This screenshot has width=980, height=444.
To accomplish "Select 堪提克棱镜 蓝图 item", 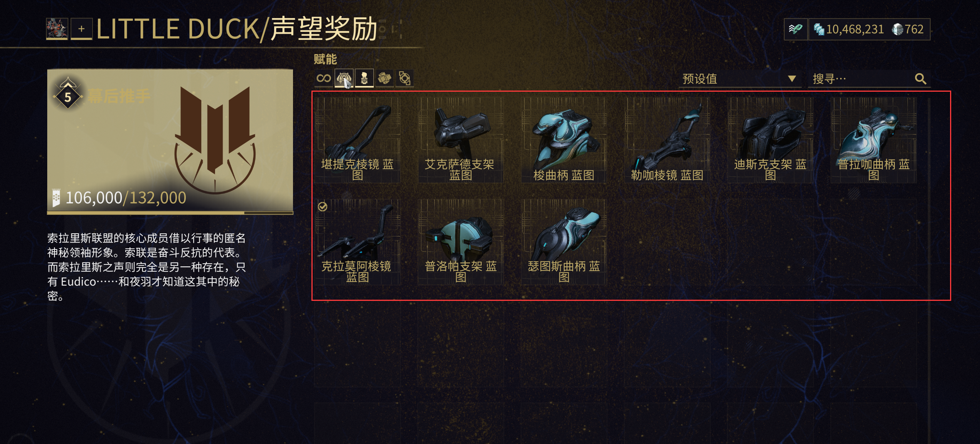I will (x=358, y=140).
